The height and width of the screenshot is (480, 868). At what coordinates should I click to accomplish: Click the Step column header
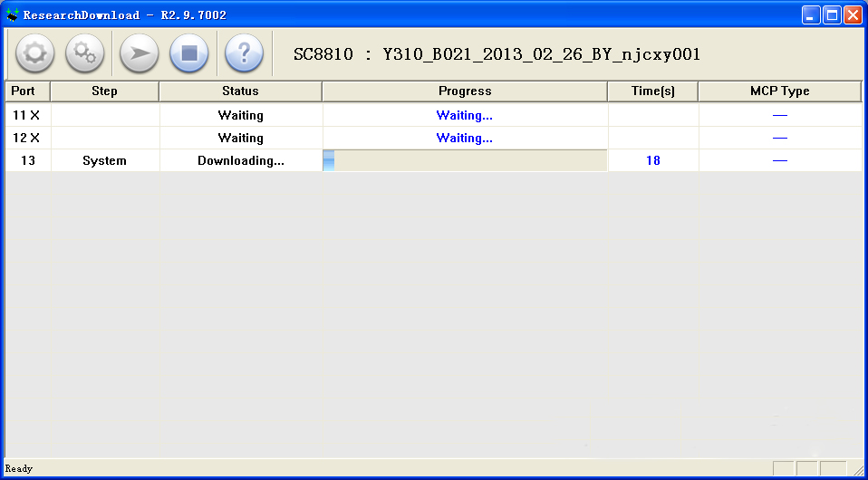click(x=104, y=91)
